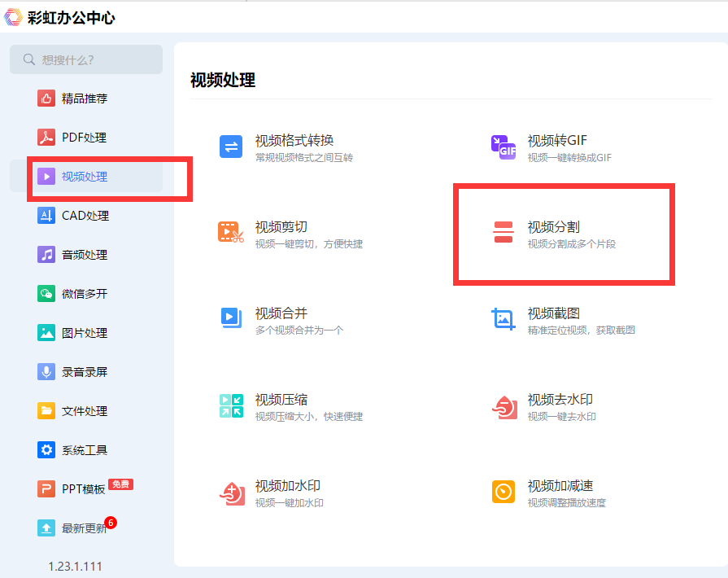Click description 视频一键加水印
This screenshot has width=728, height=578.
tap(290, 503)
